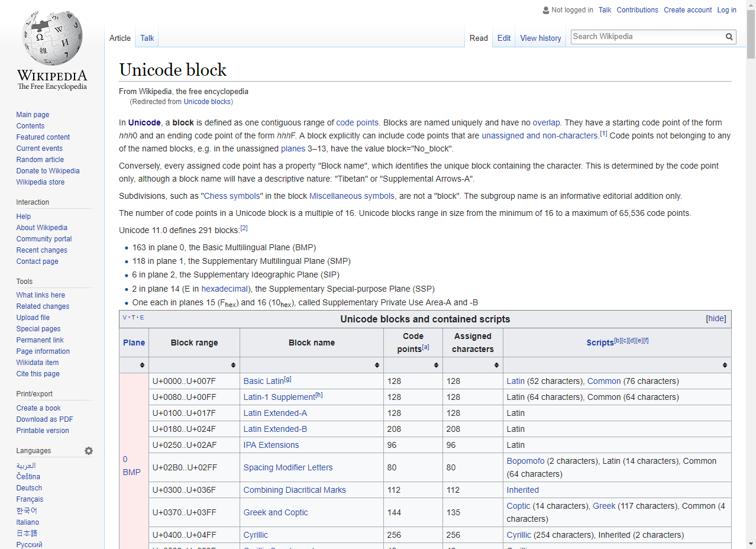Viewport: 756px width, 549px height.
Task: Open Upload file in Tools
Action: tap(33, 318)
